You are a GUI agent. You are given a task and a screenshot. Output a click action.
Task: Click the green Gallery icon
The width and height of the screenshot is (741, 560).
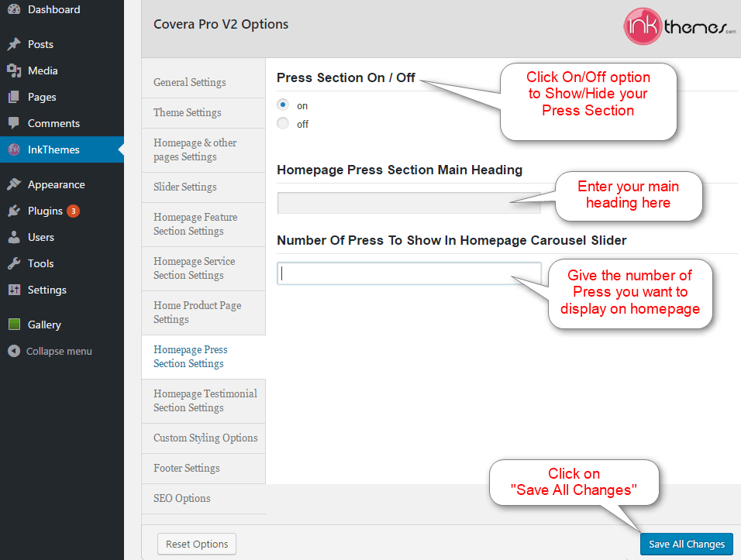pos(15,325)
